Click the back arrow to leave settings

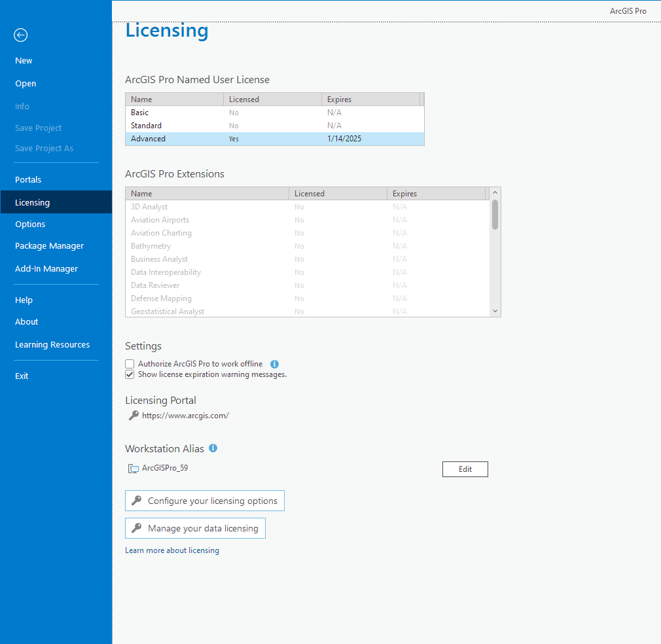pos(20,35)
